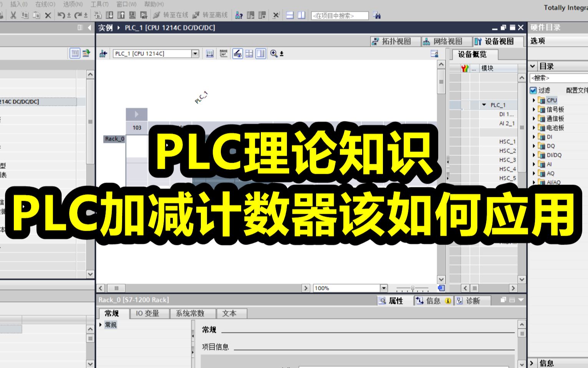The width and height of the screenshot is (588, 368).
Task: Click the Stop CPU icon
Action: [262, 15]
